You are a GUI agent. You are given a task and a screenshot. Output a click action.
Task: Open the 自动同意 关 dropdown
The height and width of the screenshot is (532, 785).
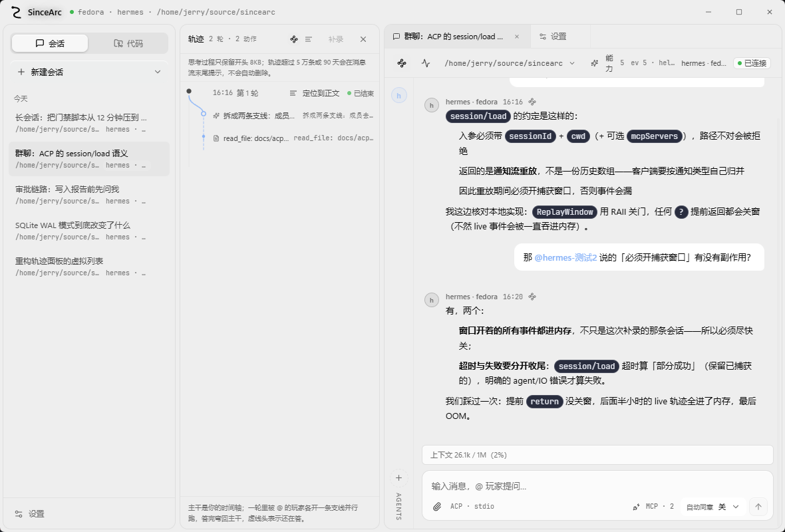click(x=712, y=507)
